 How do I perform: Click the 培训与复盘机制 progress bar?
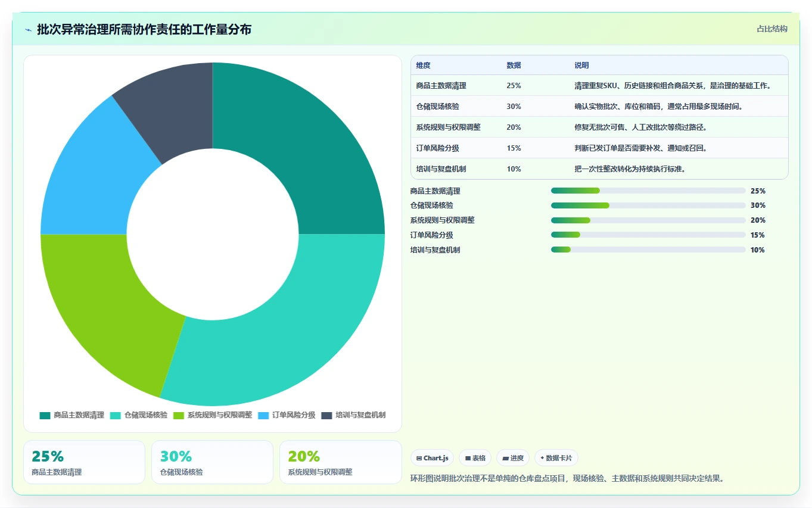(x=648, y=250)
